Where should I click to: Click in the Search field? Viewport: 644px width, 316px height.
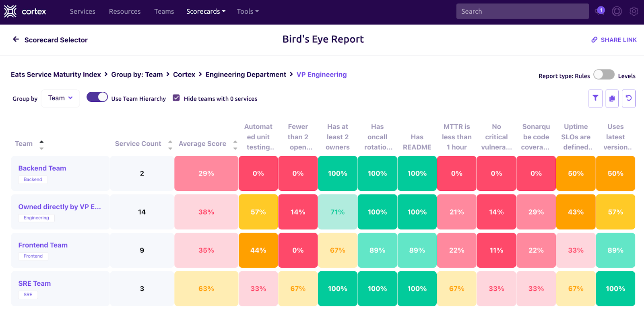point(522,12)
